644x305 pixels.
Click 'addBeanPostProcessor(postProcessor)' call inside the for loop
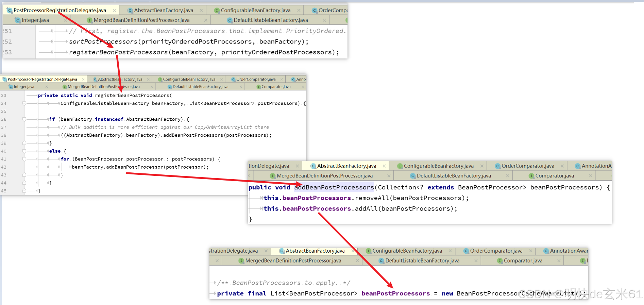pyautogui.click(x=156, y=167)
